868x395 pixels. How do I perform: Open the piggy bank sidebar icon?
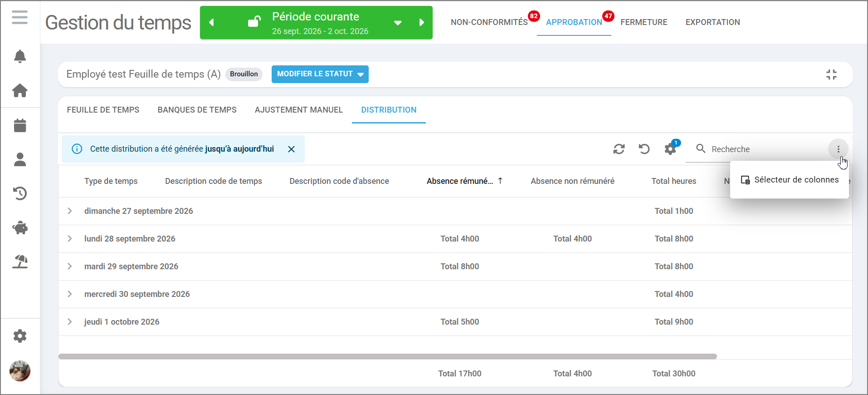click(x=20, y=227)
